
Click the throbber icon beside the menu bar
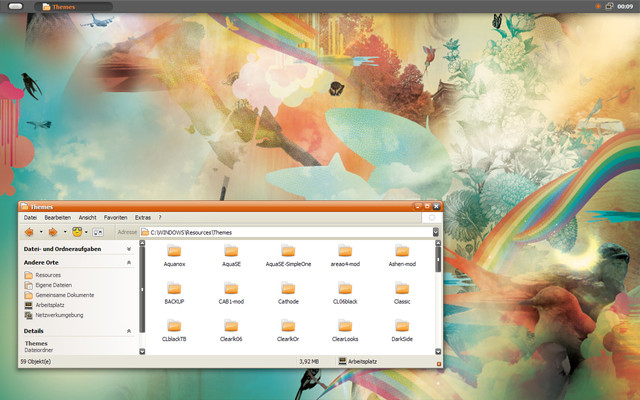tap(432, 218)
